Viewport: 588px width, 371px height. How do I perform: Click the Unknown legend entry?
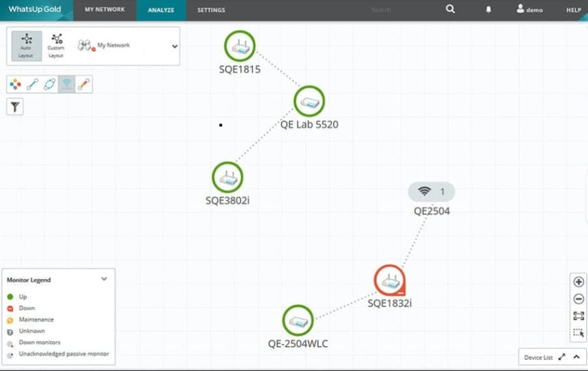click(26, 331)
